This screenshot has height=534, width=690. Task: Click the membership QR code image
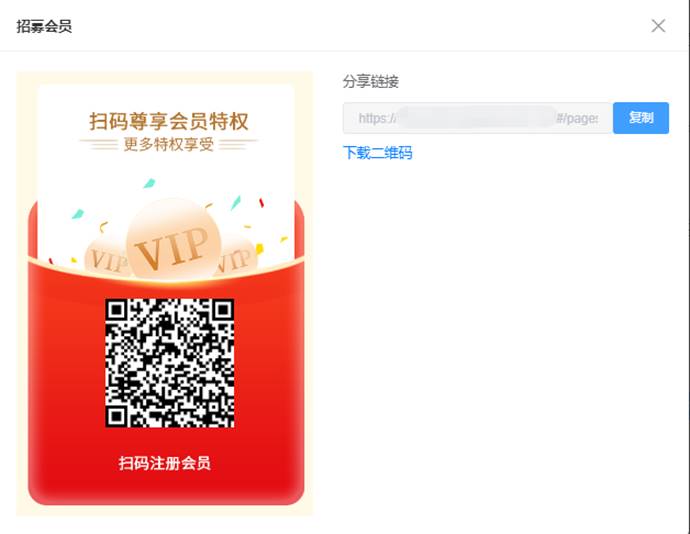169,363
